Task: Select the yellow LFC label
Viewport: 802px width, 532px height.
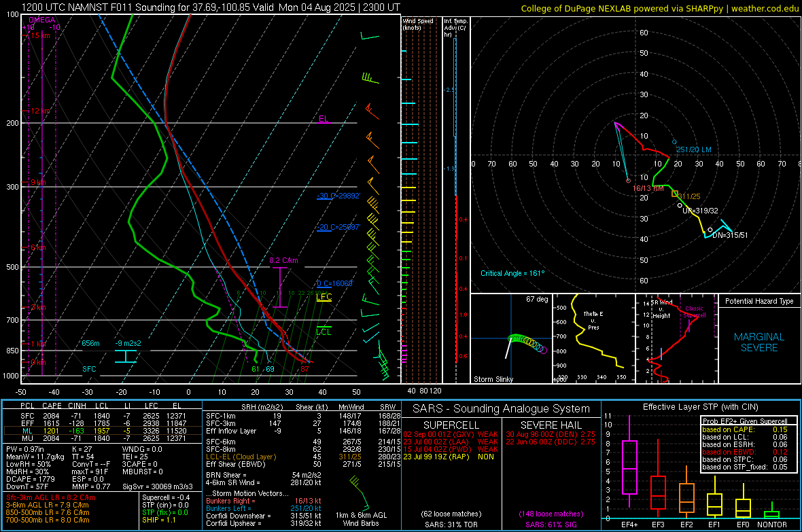Action: coord(324,297)
